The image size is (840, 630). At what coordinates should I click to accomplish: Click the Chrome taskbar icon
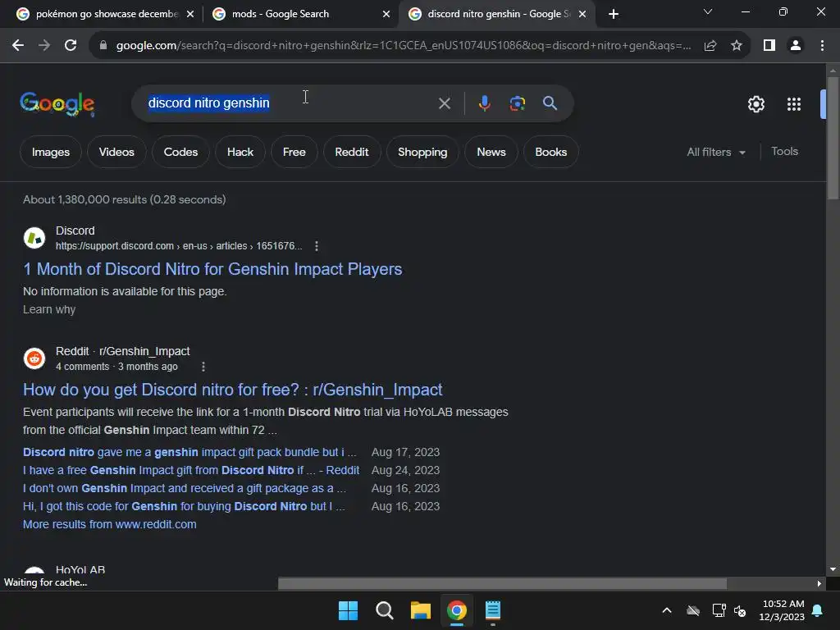(x=456, y=610)
